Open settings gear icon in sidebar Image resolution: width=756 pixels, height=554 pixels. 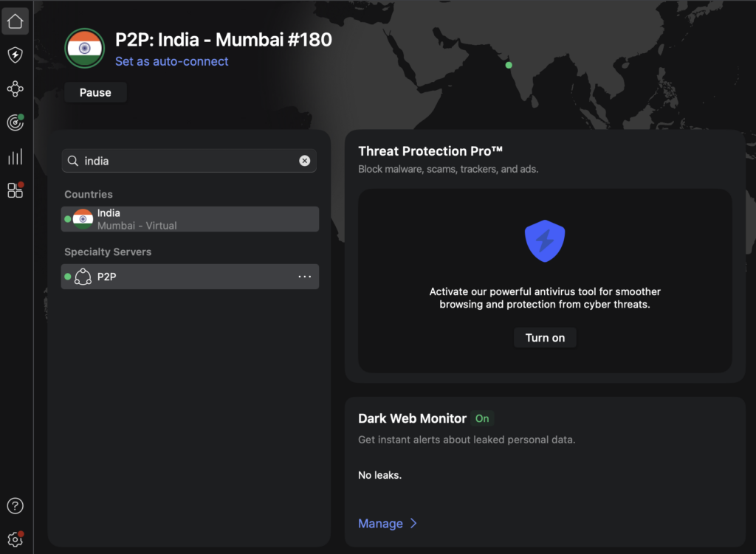pyautogui.click(x=15, y=539)
